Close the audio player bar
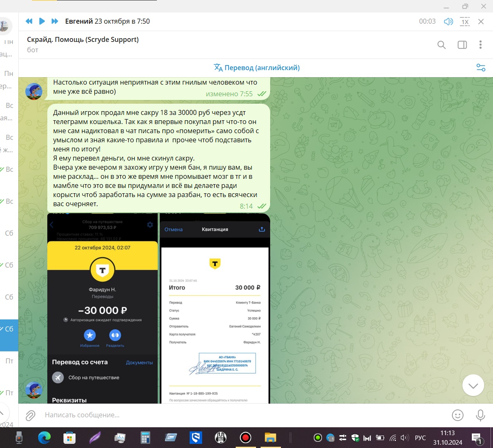The image size is (493, 448). click(481, 22)
